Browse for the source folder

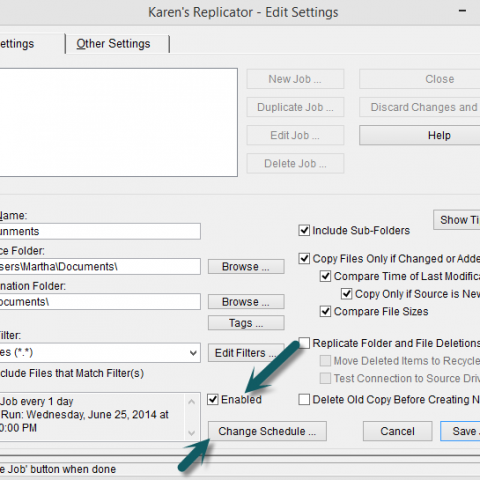point(246,267)
